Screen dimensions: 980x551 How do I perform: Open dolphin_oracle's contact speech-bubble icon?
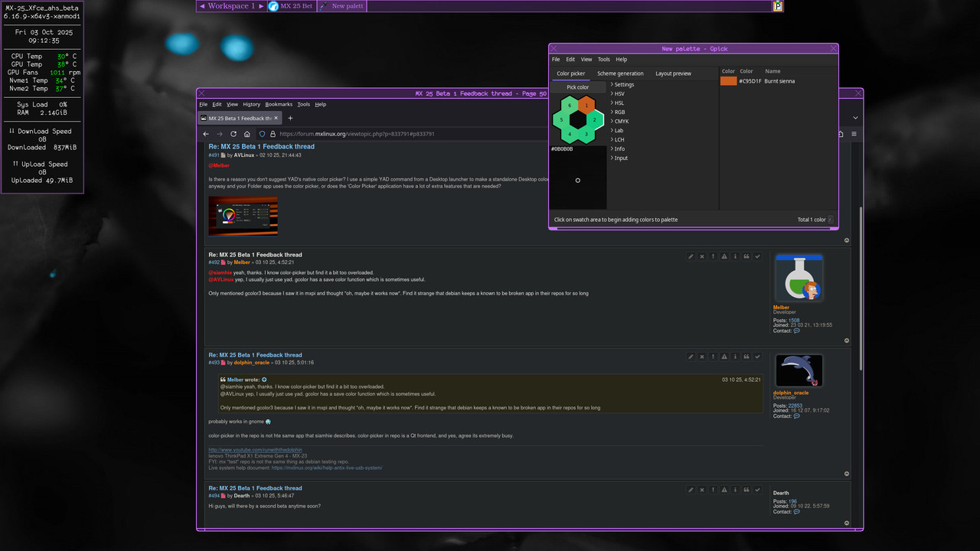(797, 416)
